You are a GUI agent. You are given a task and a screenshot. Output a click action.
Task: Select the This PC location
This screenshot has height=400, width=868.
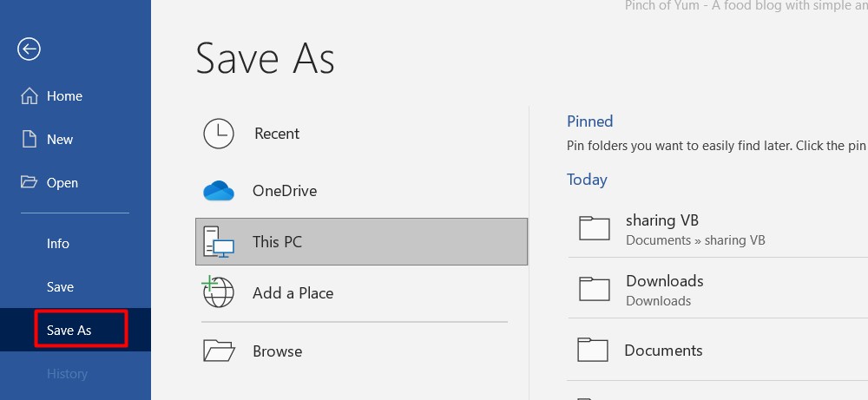tap(277, 242)
